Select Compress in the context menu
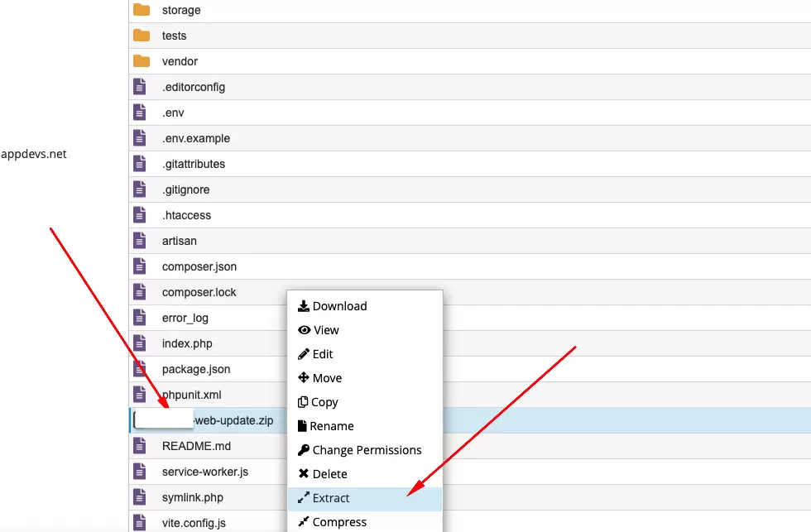Image resolution: width=811 pixels, height=532 pixels. pyautogui.click(x=339, y=522)
